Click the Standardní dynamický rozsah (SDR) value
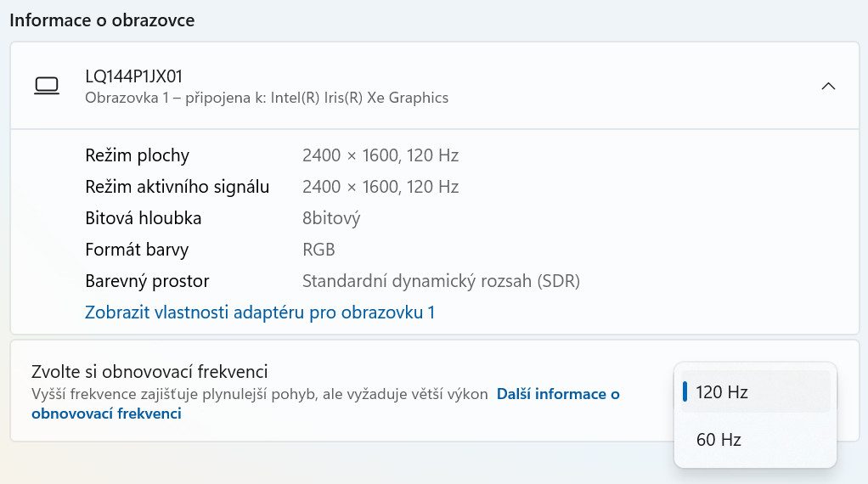This screenshot has height=484, width=868. [441, 281]
